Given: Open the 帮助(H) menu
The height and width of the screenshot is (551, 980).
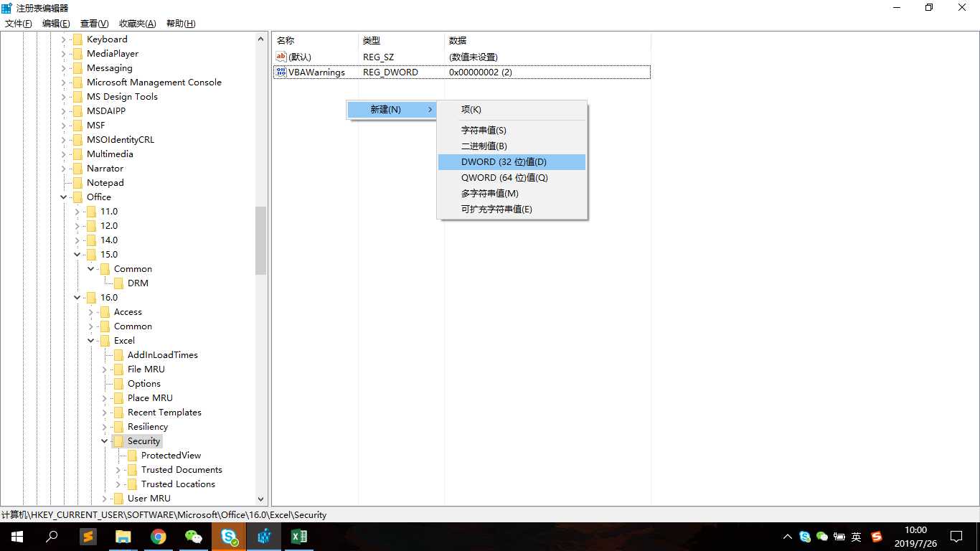Looking at the screenshot, I should (180, 24).
